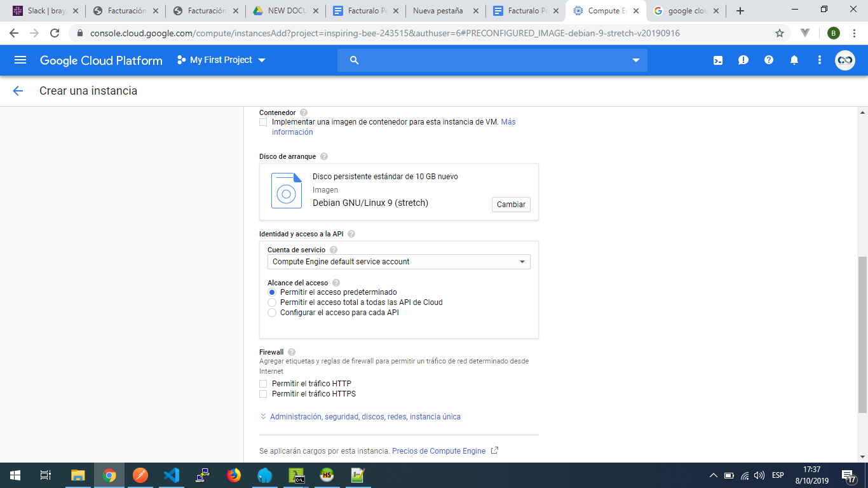Open Visual Studio Code from the taskbar
This screenshot has width=868, height=488.
172,475
